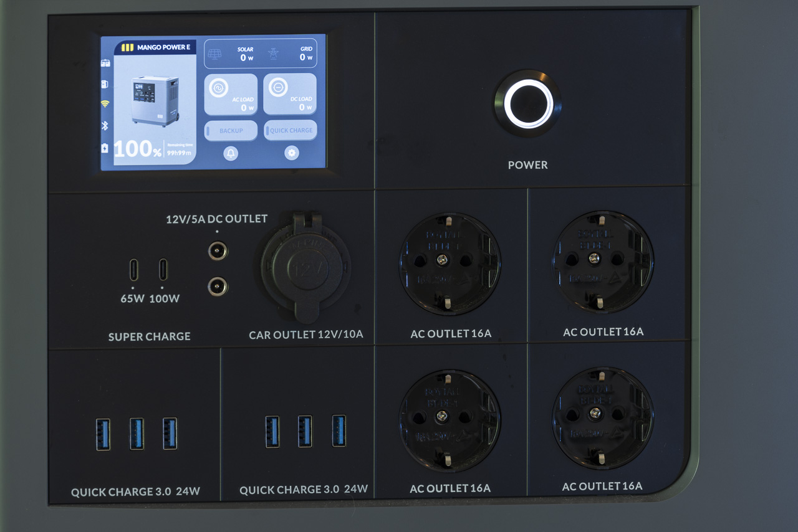The image size is (798, 532).
Task: Tap the 100% battery level readout
Action: tap(138, 149)
